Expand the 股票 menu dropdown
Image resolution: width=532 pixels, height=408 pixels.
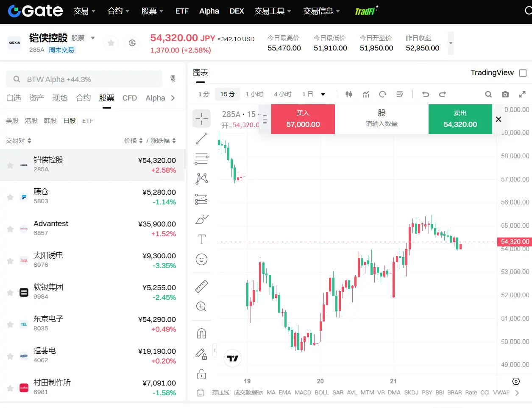(x=152, y=11)
